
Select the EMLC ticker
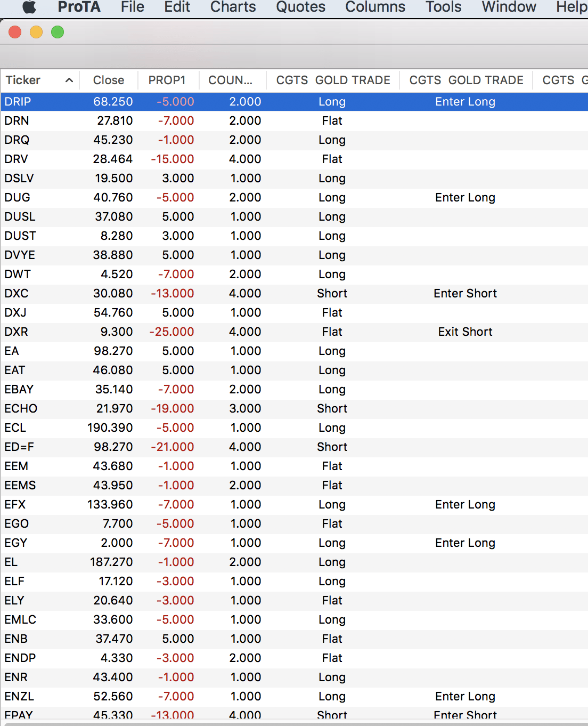click(x=20, y=620)
